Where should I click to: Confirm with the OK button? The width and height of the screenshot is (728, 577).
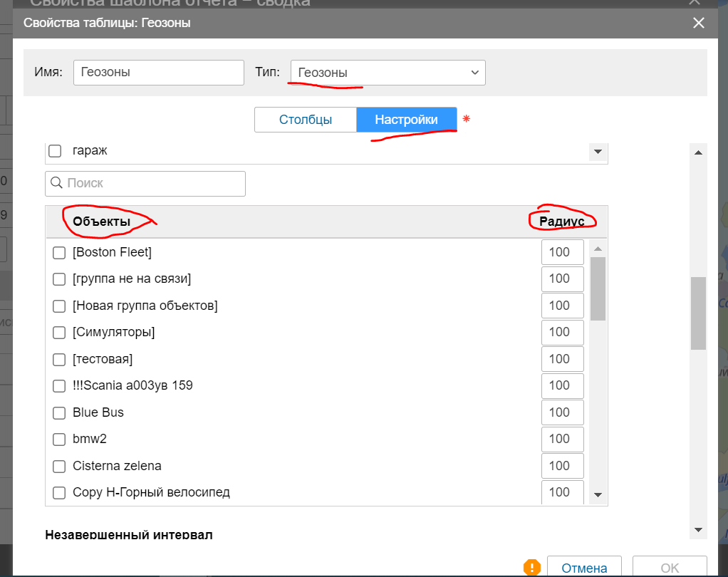point(669,568)
